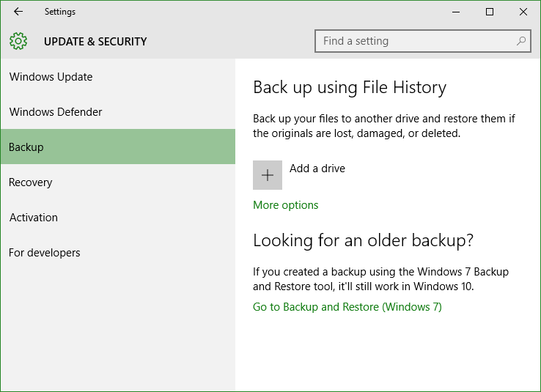Go to Backup and Restore (Windows 7)

click(347, 307)
